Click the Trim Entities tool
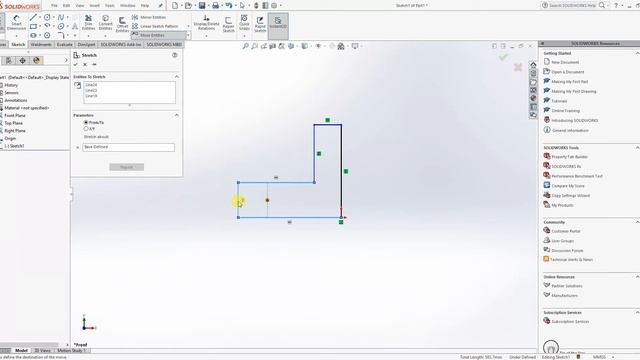The image size is (640, 360). (x=88, y=22)
